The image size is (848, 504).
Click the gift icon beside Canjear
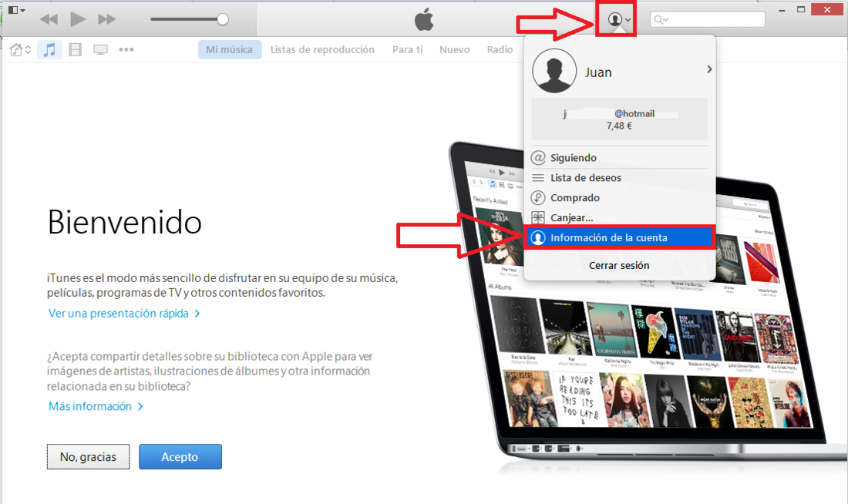click(x=538, y=218)
